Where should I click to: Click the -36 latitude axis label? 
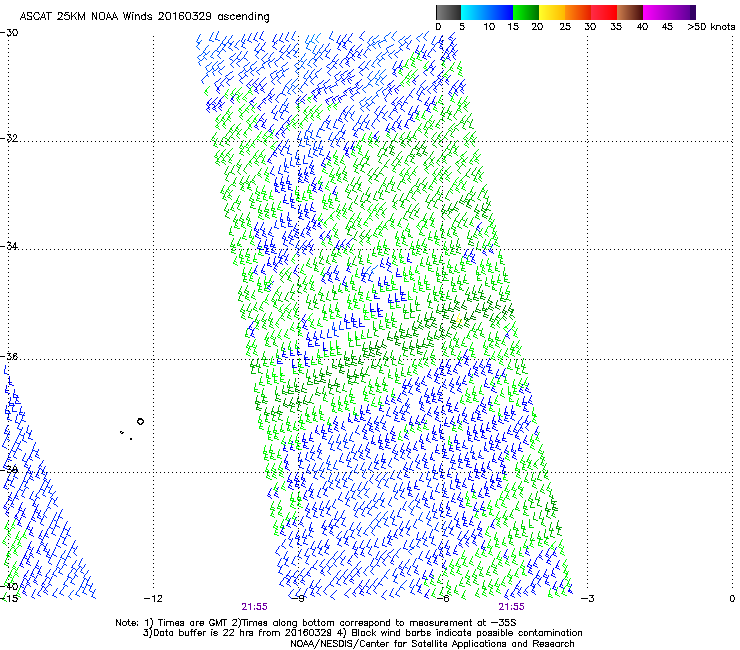pos(9,356)
